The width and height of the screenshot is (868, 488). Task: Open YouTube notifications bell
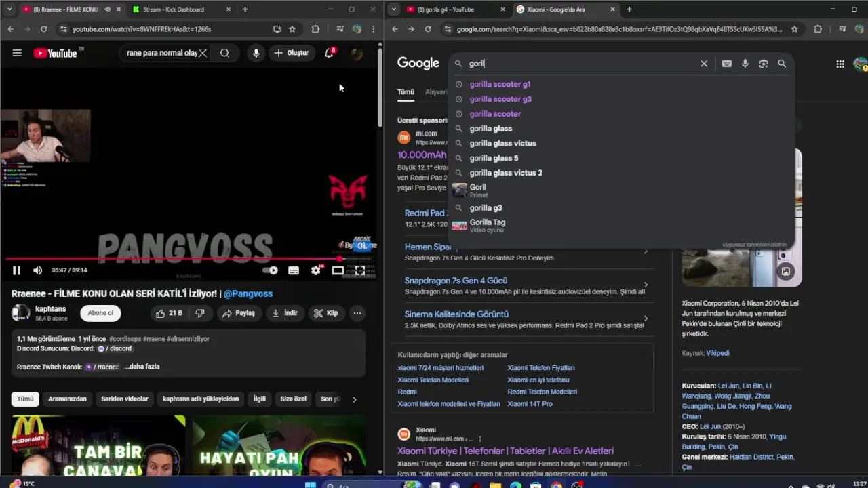tap(329, 53)
